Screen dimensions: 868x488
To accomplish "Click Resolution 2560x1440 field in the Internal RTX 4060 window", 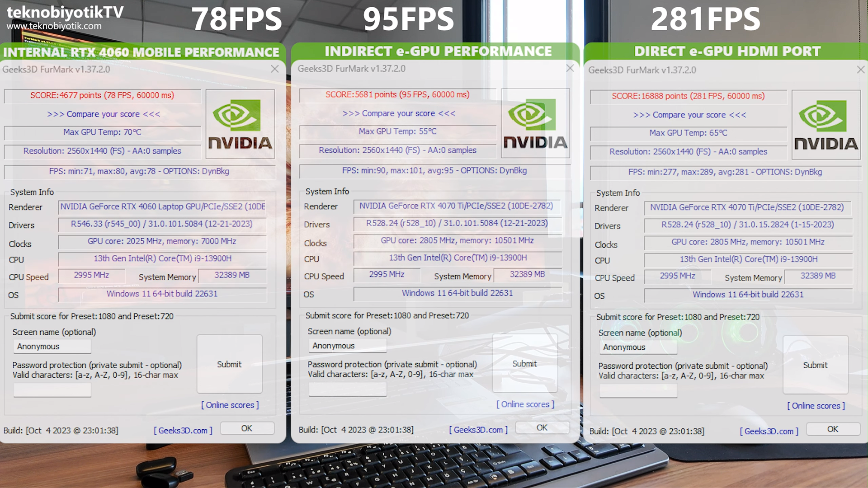I will coord(102,151).
